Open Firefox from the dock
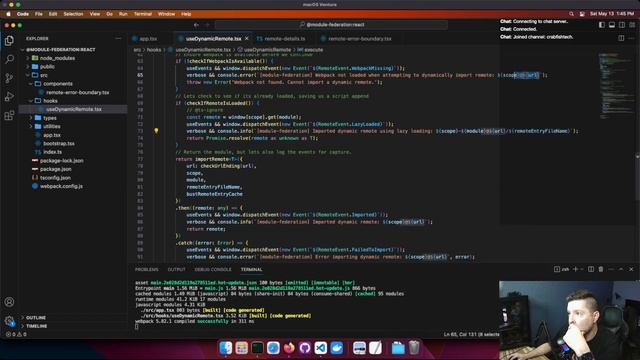Image resolution: width=640 pixels, height=360 pixels. click(289, 348)
